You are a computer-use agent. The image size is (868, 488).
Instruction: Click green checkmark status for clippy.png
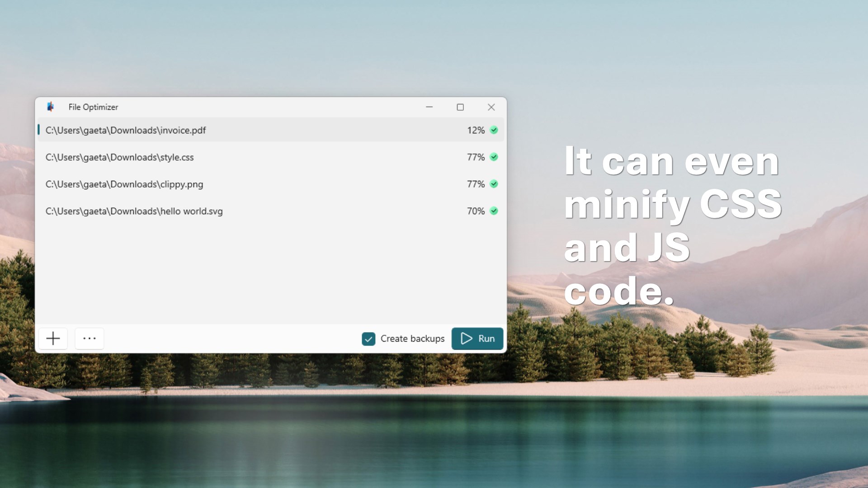[x=494, y=184]
